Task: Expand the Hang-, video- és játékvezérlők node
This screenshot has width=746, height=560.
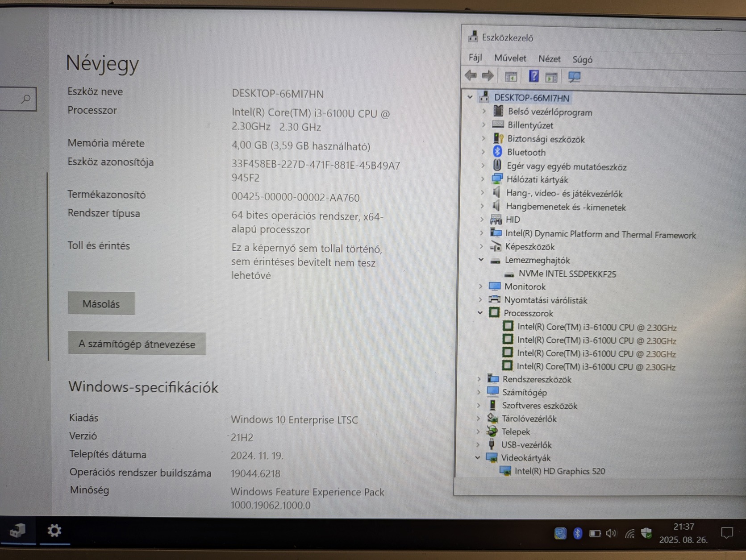Action: pos(483,193)
